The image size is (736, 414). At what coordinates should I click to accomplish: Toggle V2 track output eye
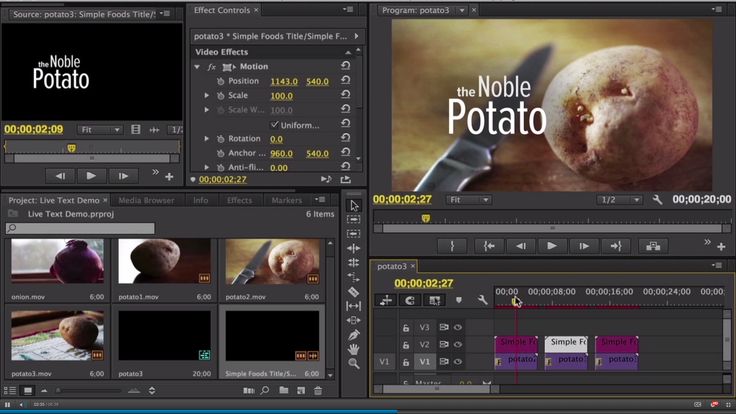click(x=458, y=345)
